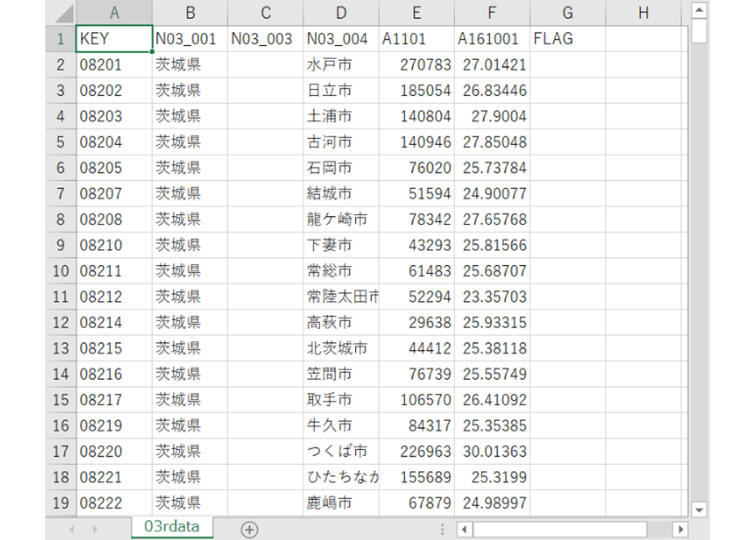Image resolution: width=756 pixels, height=540 pixels.
Task: Click horizontal scrollbar left arrow
Action: coord(464,529)
